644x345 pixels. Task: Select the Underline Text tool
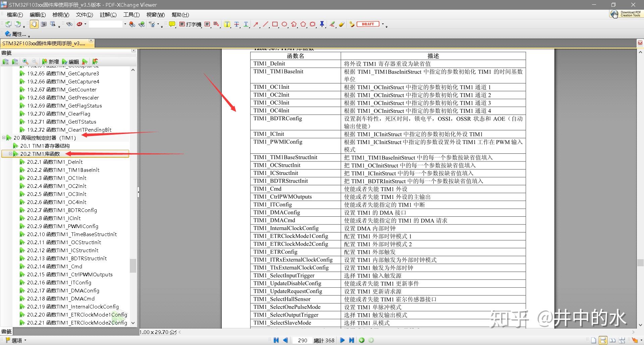(246, 24)
